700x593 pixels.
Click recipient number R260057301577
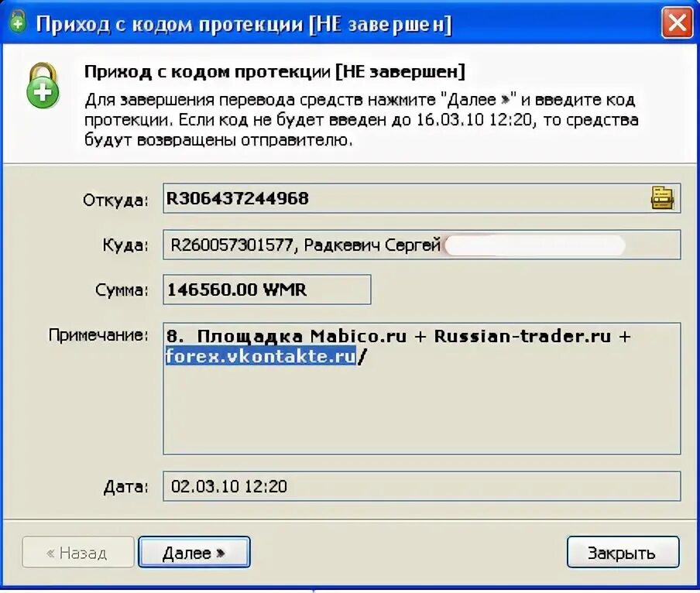pyautogui.click(x=225, y=244)
